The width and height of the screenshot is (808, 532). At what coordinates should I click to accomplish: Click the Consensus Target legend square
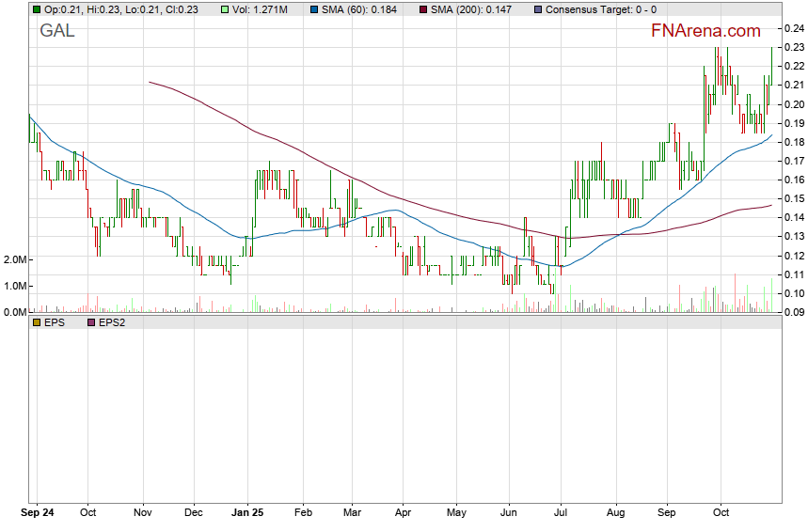pos(537,8)
